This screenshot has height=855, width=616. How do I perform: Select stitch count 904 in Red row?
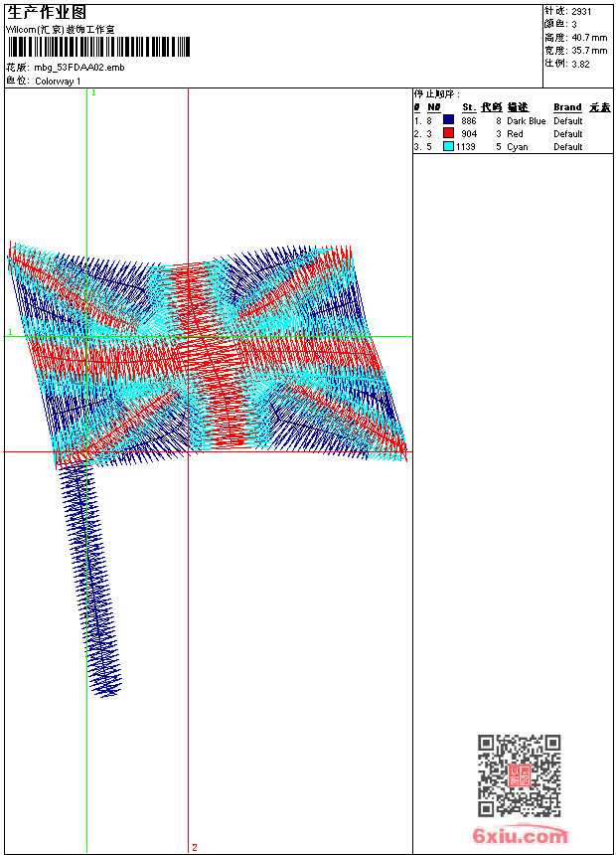pyautogui.click(x=469, y=134)
